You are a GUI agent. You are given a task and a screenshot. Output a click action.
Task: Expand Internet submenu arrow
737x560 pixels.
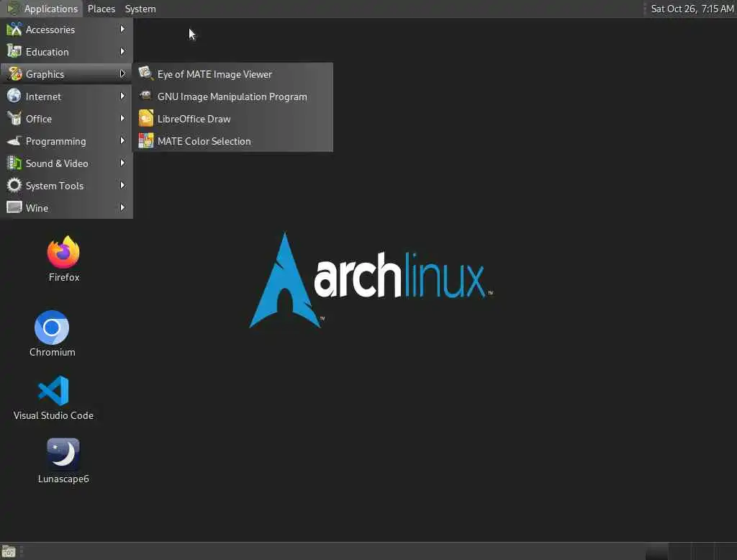pyautogui.click(x=122, y=96)
